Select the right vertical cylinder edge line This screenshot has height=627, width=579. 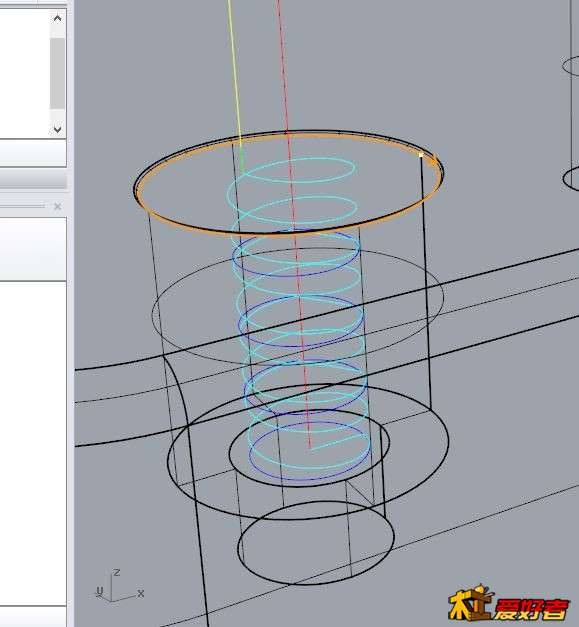[426, 280]
